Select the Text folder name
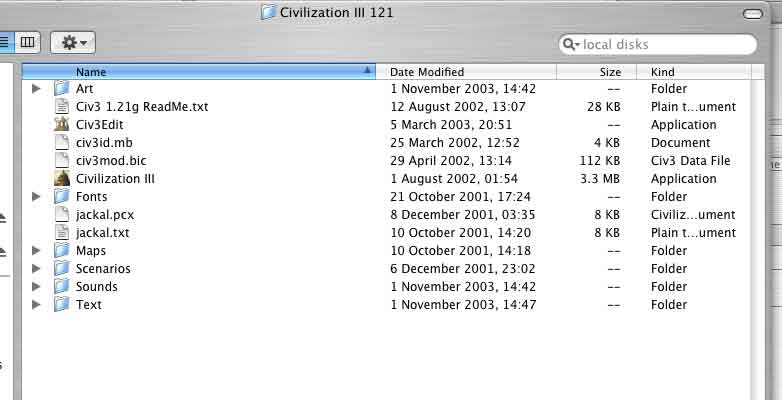 pyautogui.click(x=89, y=304)
